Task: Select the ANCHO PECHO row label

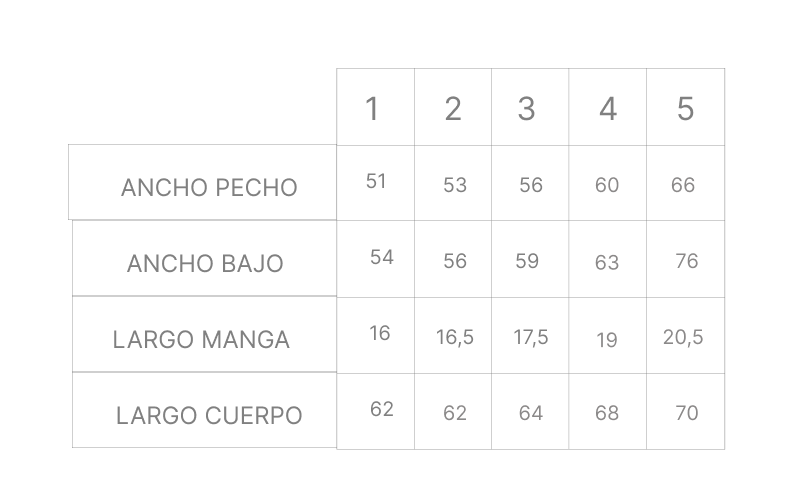Action: 209,187
